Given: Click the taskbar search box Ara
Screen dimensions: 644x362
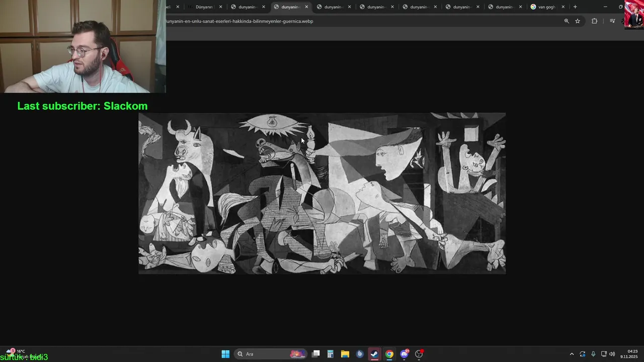Looking at the screenshot, I should click(x=272, y=354).
